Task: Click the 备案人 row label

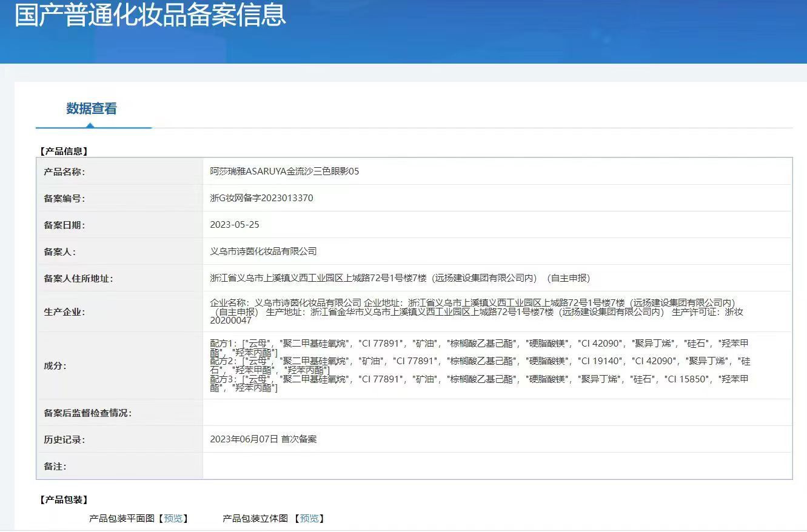Action: (x=59, y=252)
